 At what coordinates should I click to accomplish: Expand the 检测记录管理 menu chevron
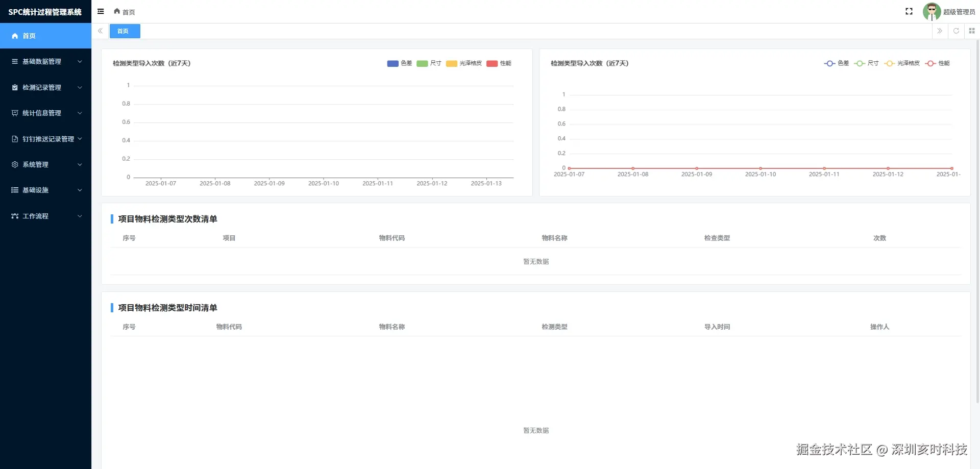[80, 88]
